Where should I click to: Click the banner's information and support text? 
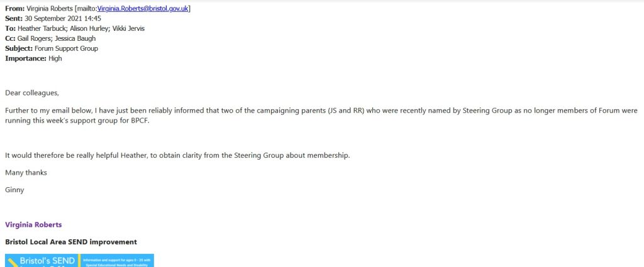117,260
